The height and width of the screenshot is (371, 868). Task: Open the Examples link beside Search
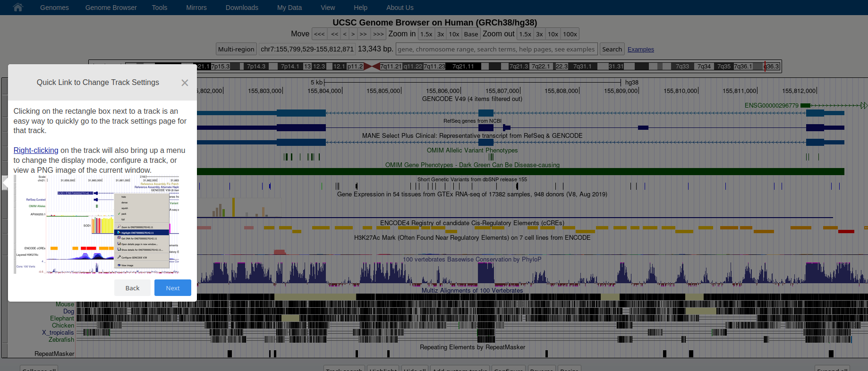click(x=640, y=50)
